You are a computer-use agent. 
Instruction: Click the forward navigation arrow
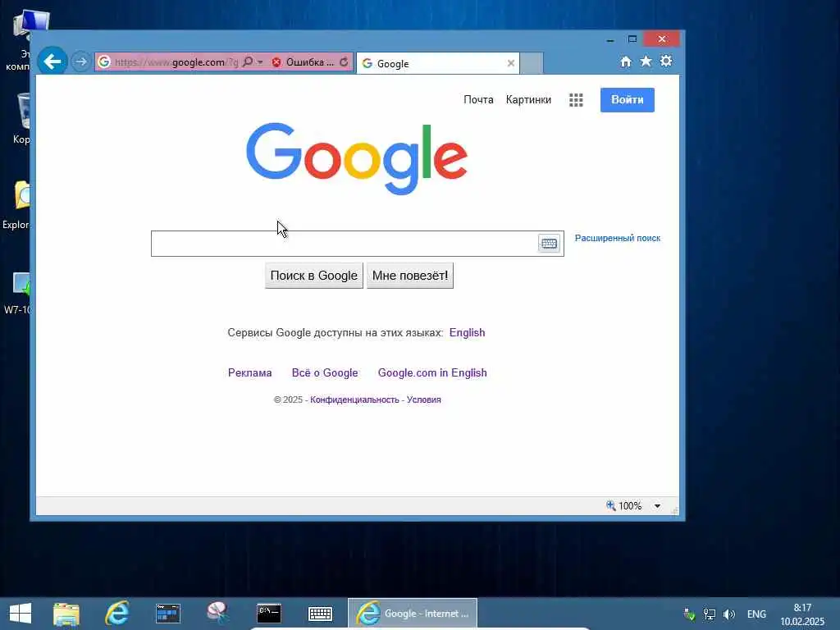(x=81, y=62)
